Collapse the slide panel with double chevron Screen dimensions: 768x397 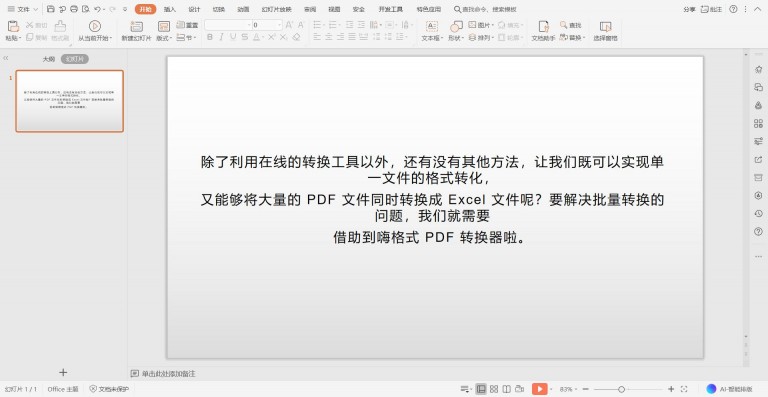click(x=6, y=58)
